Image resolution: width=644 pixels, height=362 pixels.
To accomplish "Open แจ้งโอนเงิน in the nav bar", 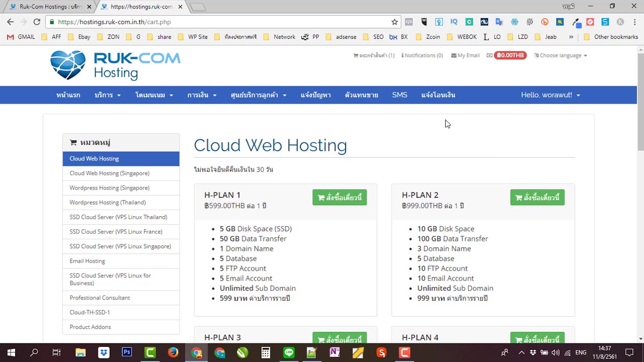I will coord(438,95).
